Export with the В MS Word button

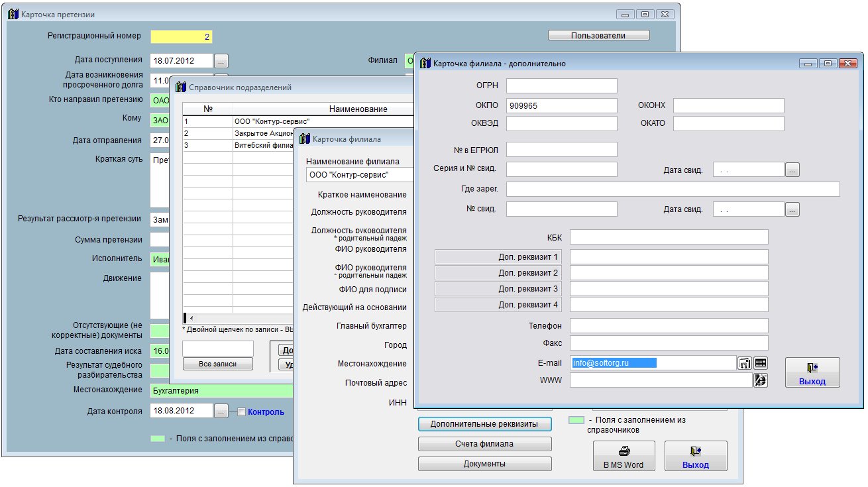pyautogui.click(x=623, y=456)
